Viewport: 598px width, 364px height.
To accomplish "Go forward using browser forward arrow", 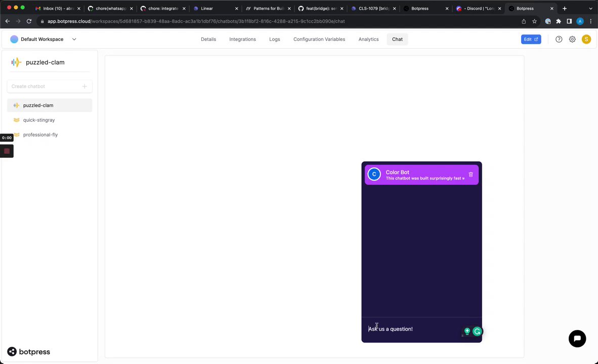I will (x=18, y=21).
